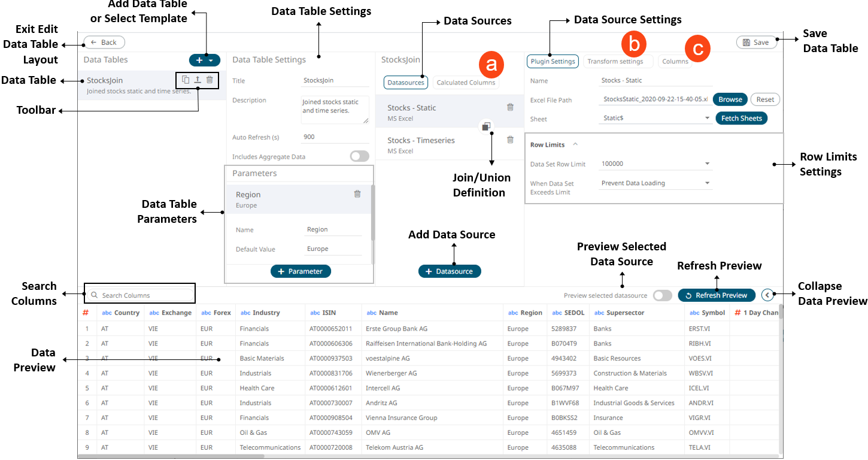Click the Fetch Sheets button

pyautogui.click(x=741, y=119)
